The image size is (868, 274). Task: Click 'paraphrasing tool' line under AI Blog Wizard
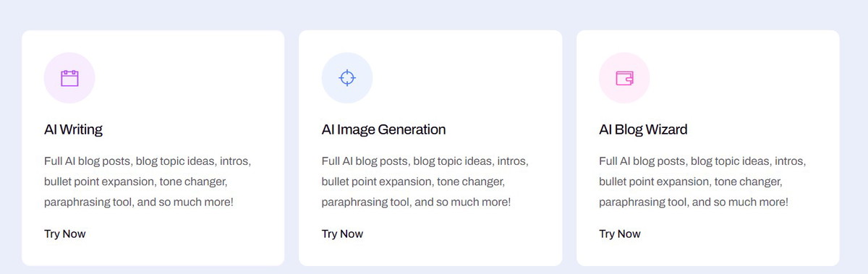(694, 202)
